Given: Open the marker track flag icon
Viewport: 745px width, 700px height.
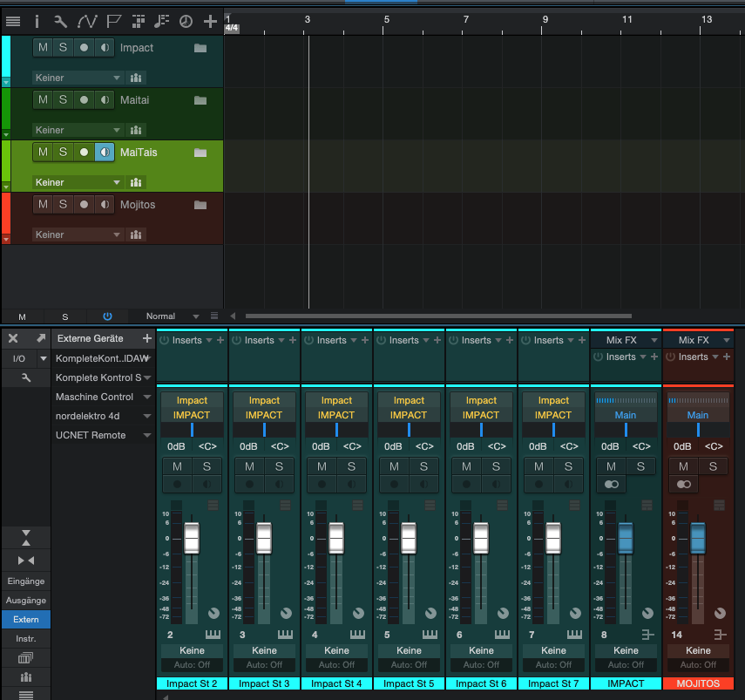Looking at the screenshot, I should click(x=113, y=21).
